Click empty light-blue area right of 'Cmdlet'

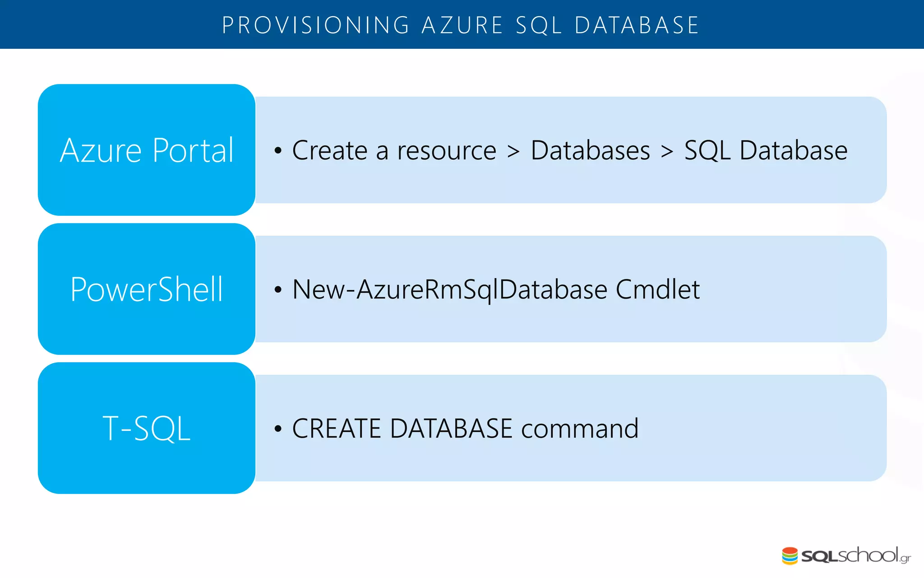pyautogui.click(x=794, y=289)
